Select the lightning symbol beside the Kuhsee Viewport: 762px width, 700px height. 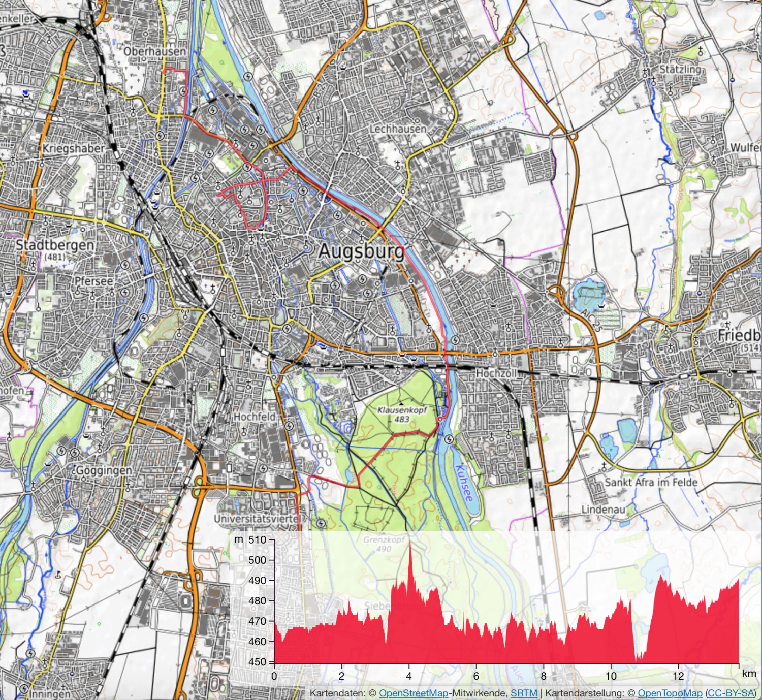click(x=449, y=439)
